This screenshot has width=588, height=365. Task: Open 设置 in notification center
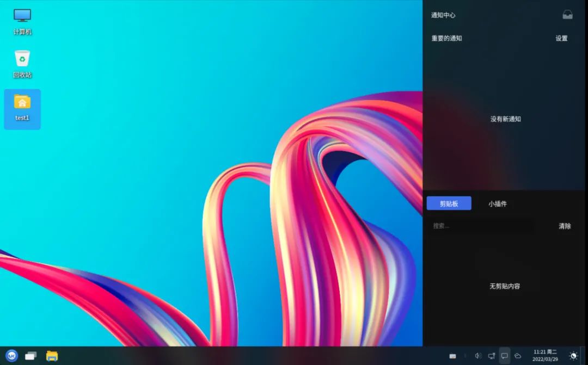coord(561,38)
